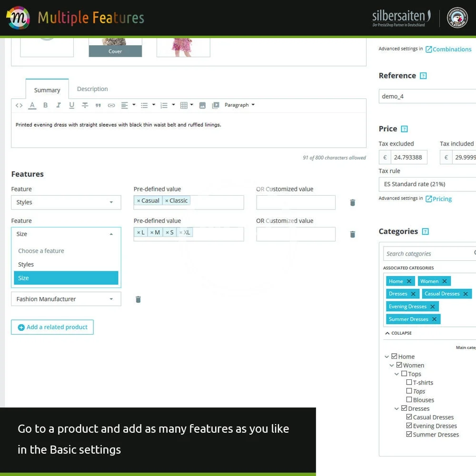Open the Paragraph format dropdown
The height and width of the screenshot is (476, 476).
239,105
